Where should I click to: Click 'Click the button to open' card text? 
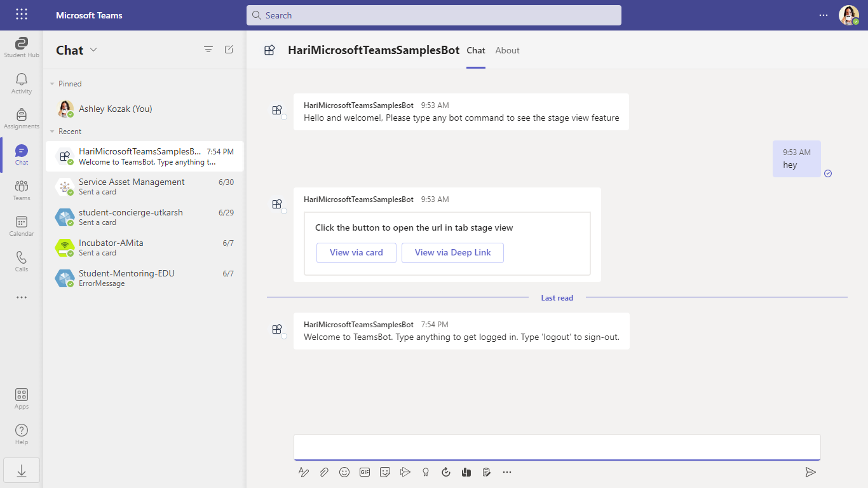pos(414,227)
